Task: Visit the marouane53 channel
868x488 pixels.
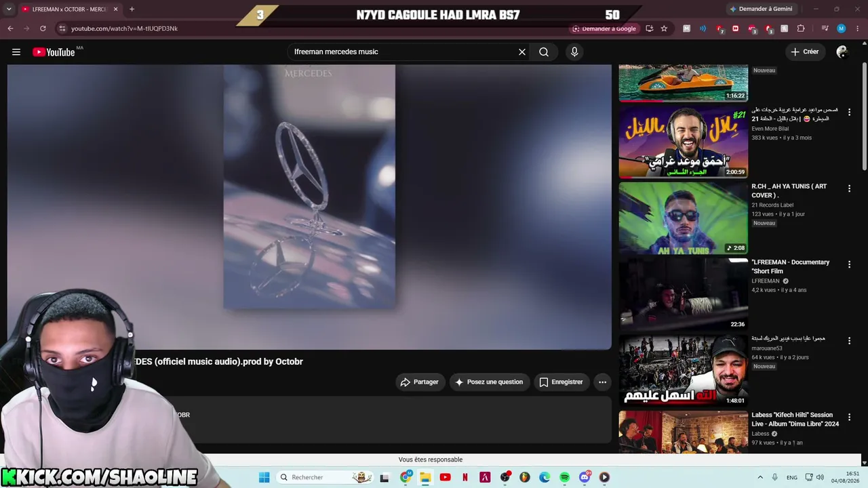Action: tap(766, 348)
